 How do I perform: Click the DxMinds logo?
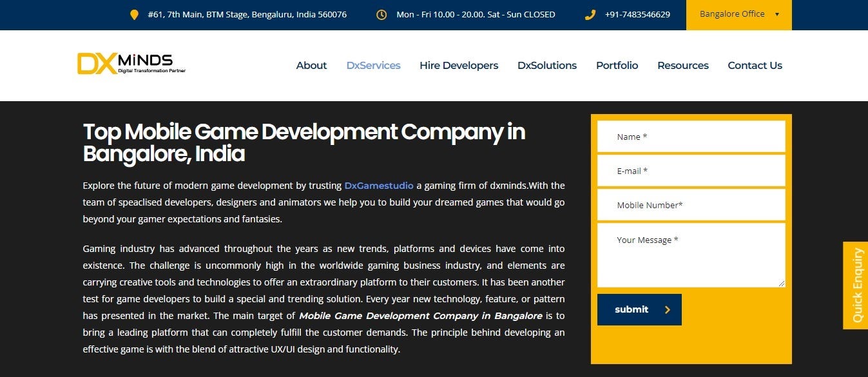tap(131, 63)
